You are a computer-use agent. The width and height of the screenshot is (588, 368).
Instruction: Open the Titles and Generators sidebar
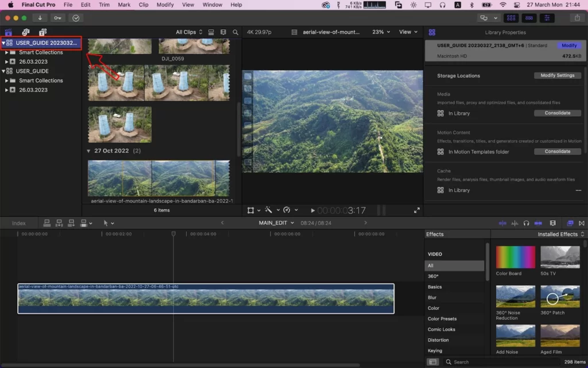(x=42, y=32)
